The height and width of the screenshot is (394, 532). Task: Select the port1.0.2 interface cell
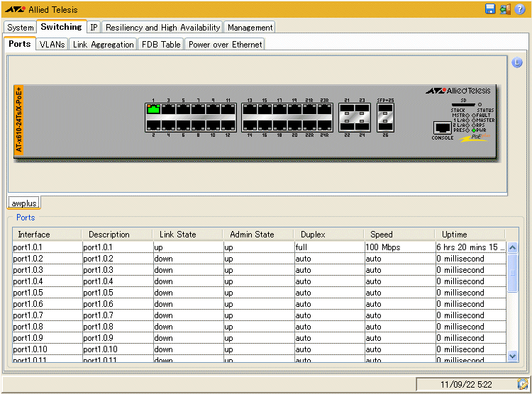[x=47, y=259]
